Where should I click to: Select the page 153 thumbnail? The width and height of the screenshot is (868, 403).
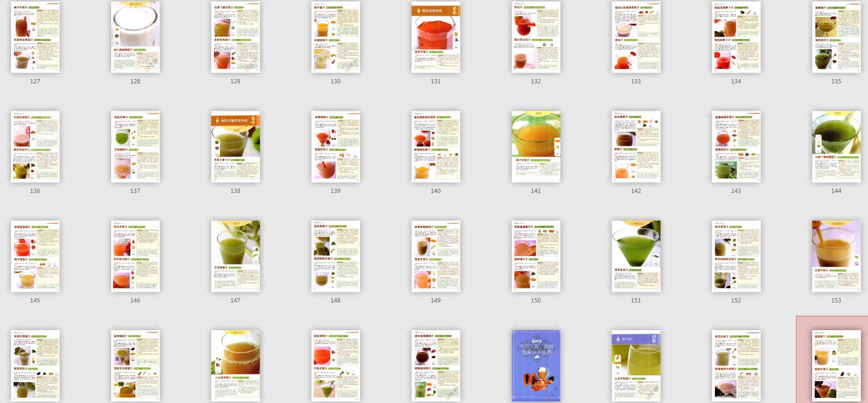pos(837,256)
